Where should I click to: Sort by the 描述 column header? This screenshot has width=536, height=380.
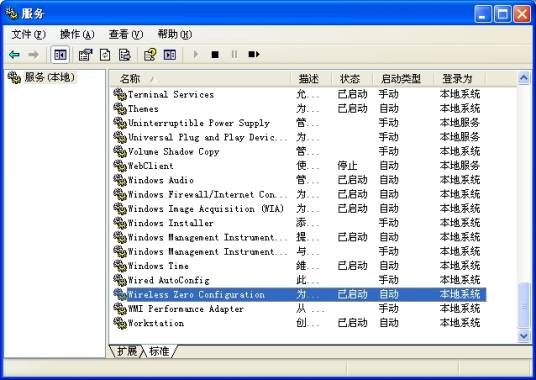click(x=311, y=79)
